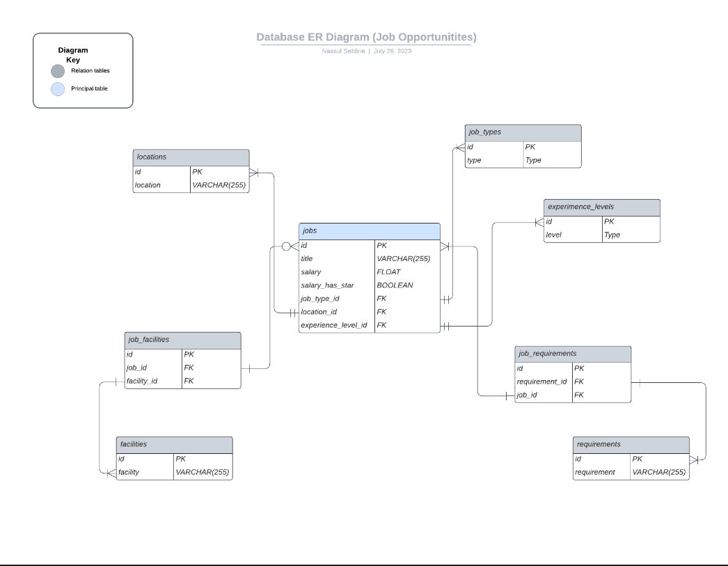The width and height of the screenshot is (728, 566).
Task: Click the FK marker on the job_type_id row
Action: 381,299
